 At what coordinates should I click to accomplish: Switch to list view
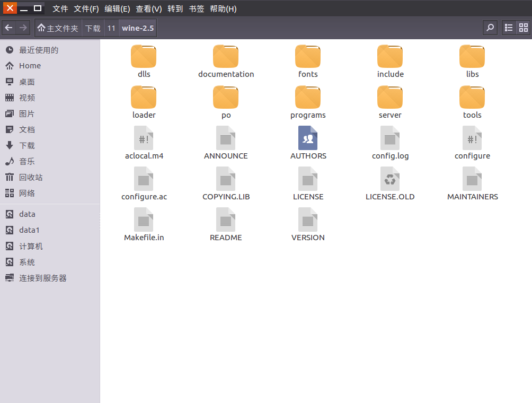tap(508, 28)
